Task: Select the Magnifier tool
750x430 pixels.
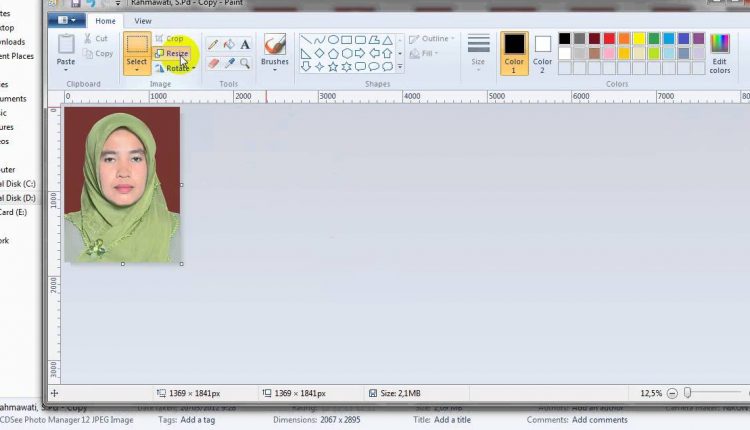Action: click(x=245, y=63)
